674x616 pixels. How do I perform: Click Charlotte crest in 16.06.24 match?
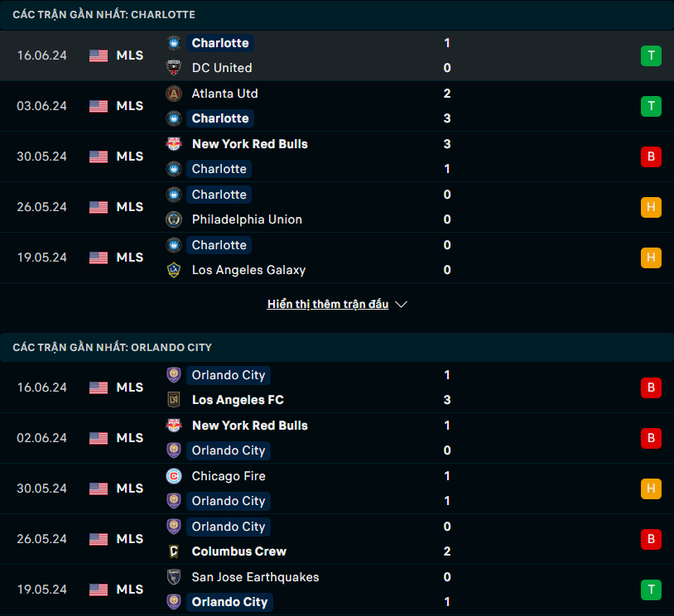pos(174,43)
